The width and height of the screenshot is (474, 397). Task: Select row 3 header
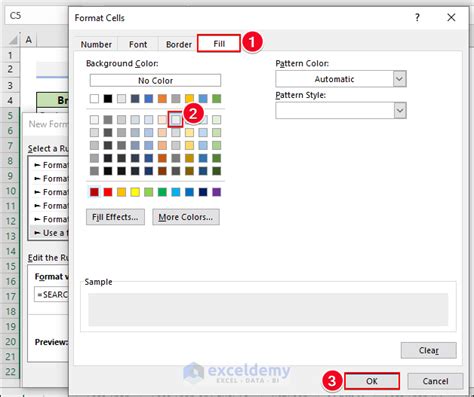[10, 85]
